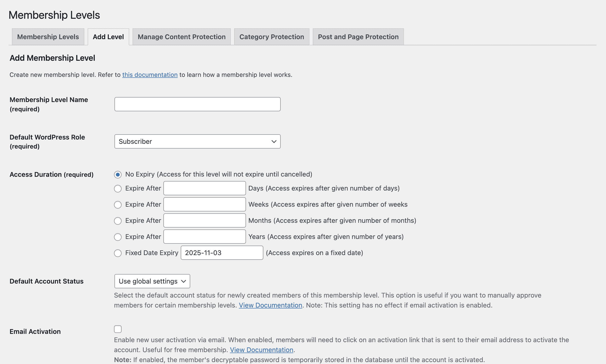The image size is (606, 364).
Task: Follow the 'this documentation' link
Action: pos(150,75)
